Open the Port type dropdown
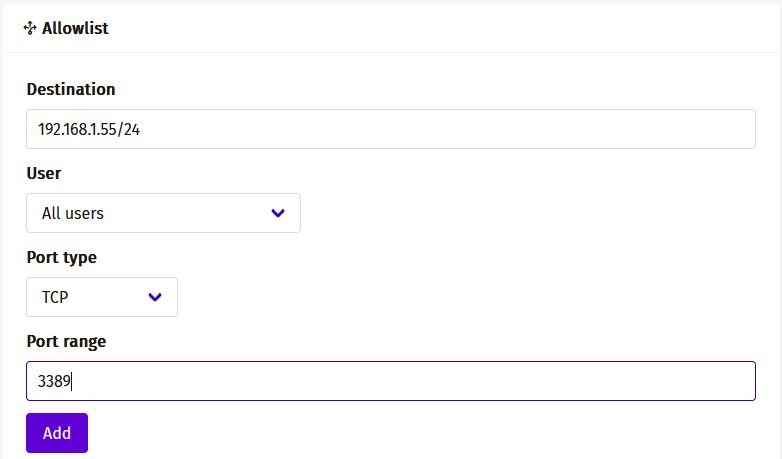The image size is (782, 459). [102, 297]
